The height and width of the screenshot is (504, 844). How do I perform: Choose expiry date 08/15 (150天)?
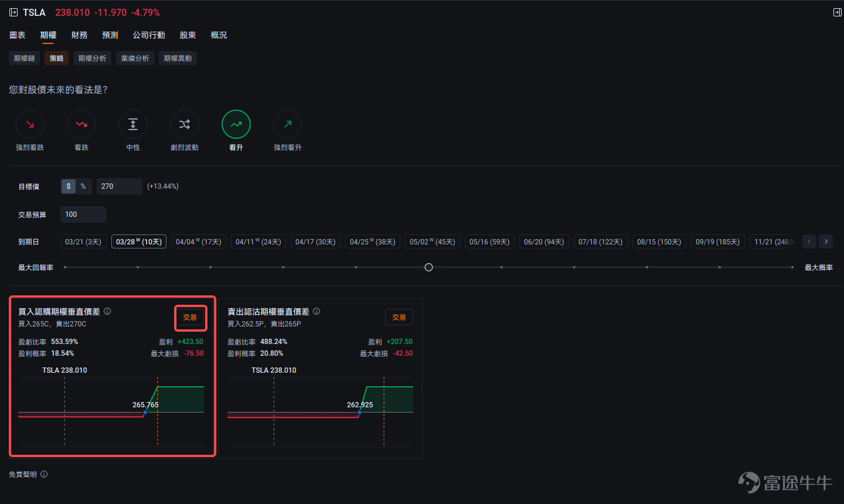659,241
